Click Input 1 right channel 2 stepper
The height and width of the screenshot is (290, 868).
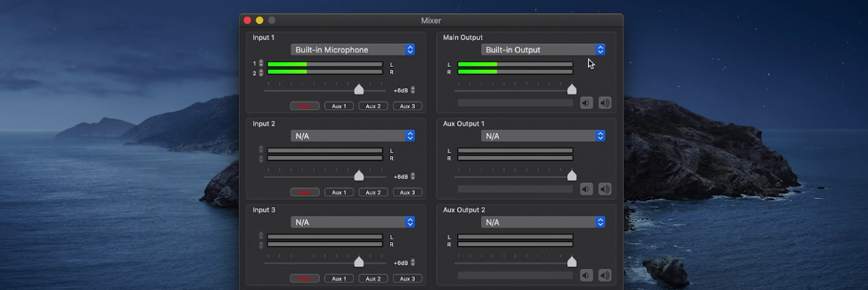pos(261,72)
